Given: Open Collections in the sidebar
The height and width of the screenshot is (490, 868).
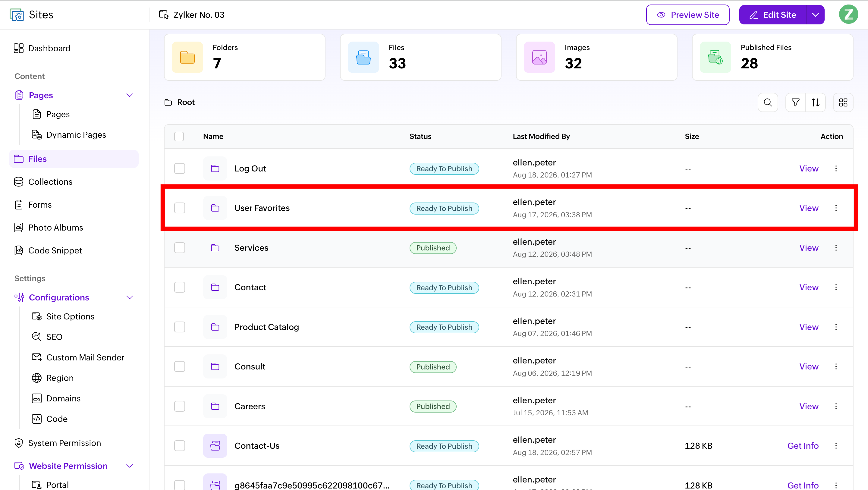Looking at the screenshot, I should click(50, 182).
